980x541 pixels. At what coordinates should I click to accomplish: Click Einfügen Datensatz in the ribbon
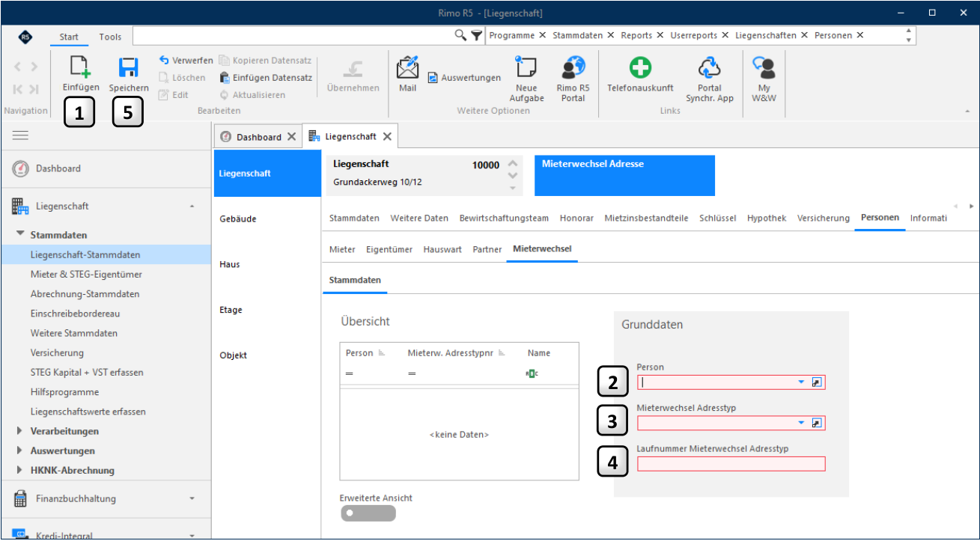coord(266,77)
